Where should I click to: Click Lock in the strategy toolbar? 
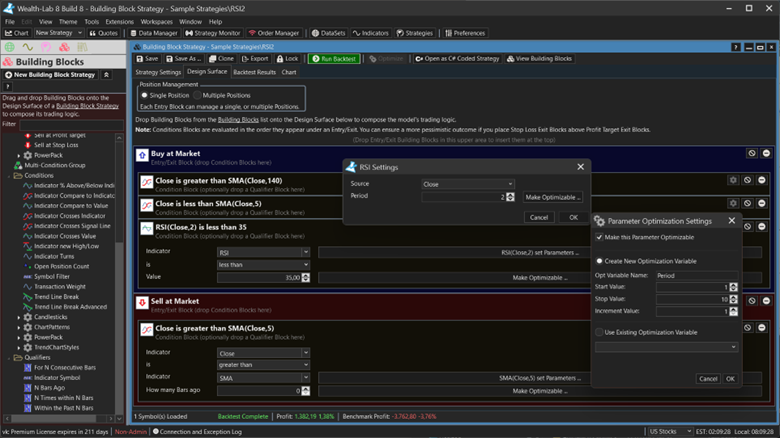pos(287,59)
